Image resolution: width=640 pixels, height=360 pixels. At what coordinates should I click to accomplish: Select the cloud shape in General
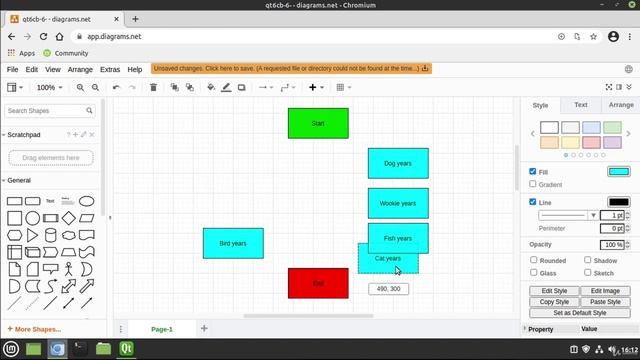point(69,236)
